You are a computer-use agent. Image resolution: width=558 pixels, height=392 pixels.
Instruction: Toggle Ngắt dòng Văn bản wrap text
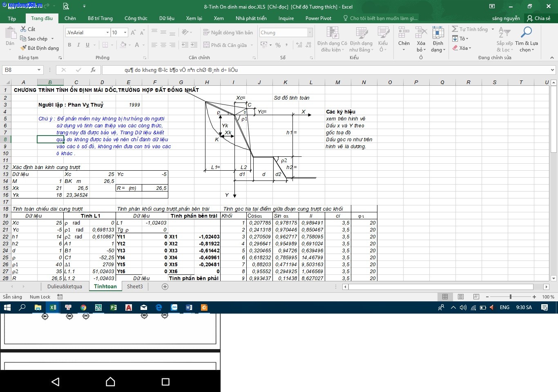pos(228,32)
